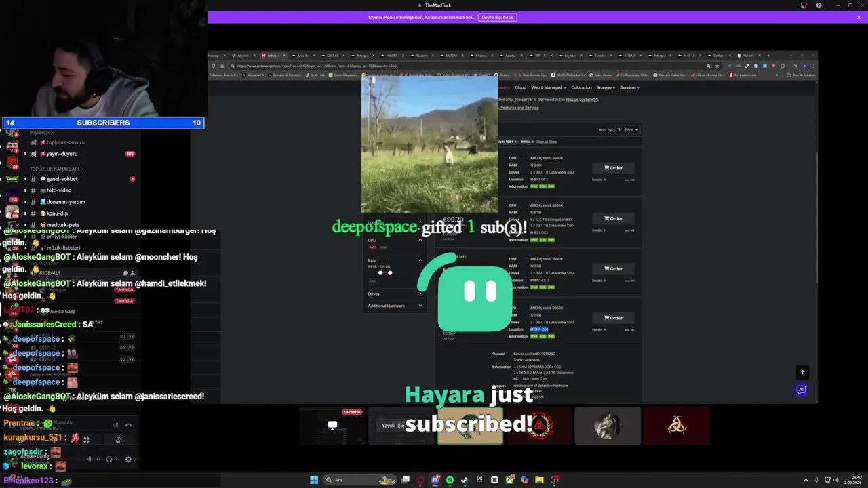
Task: Open a new browser tab
Action: (x=768, y=56)
